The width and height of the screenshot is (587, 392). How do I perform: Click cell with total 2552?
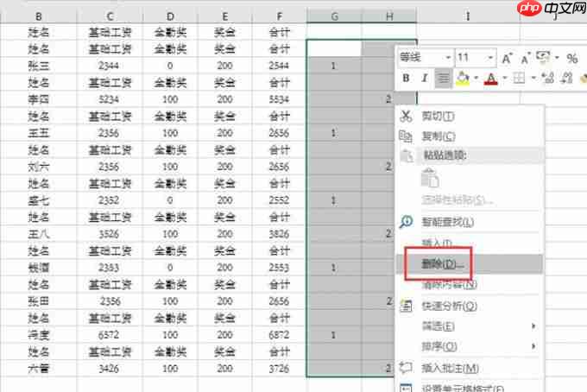tap(280, 200)
